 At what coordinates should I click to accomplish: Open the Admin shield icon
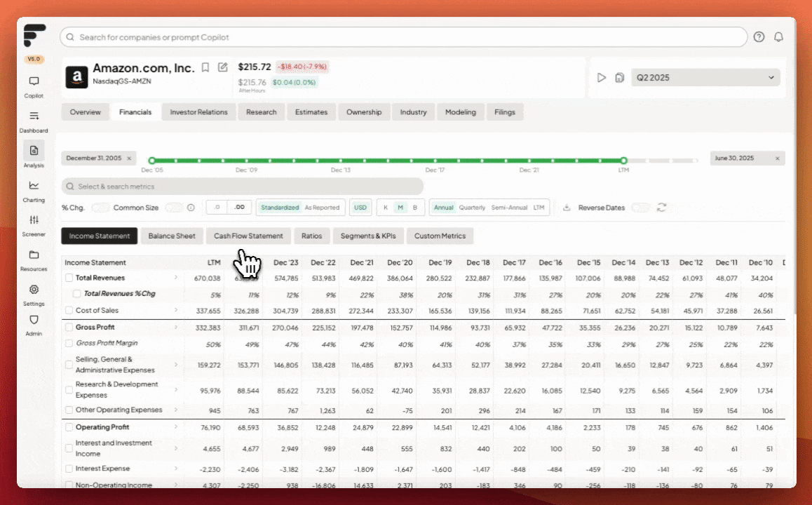click(x=34, y=320)
